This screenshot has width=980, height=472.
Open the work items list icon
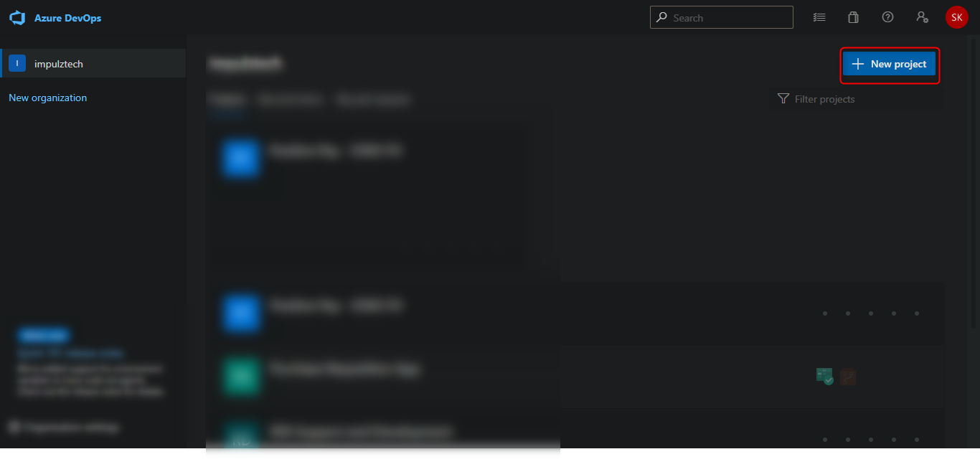click(819, 17)
